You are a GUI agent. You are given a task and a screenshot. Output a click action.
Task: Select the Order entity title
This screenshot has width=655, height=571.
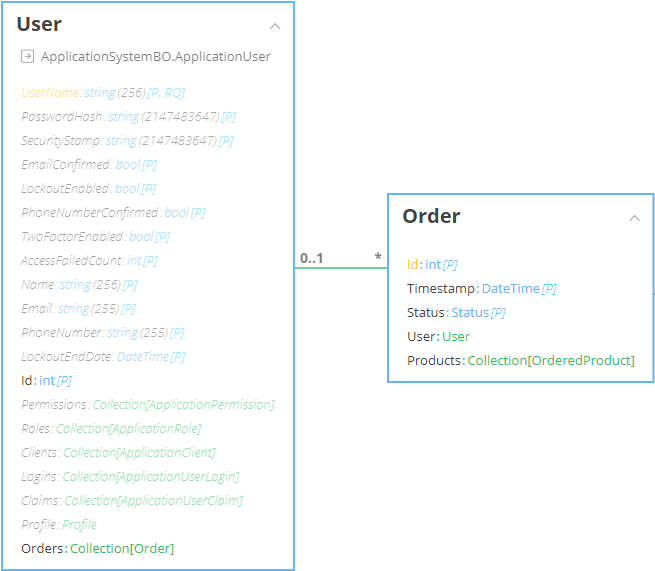[x=431, y=216]
